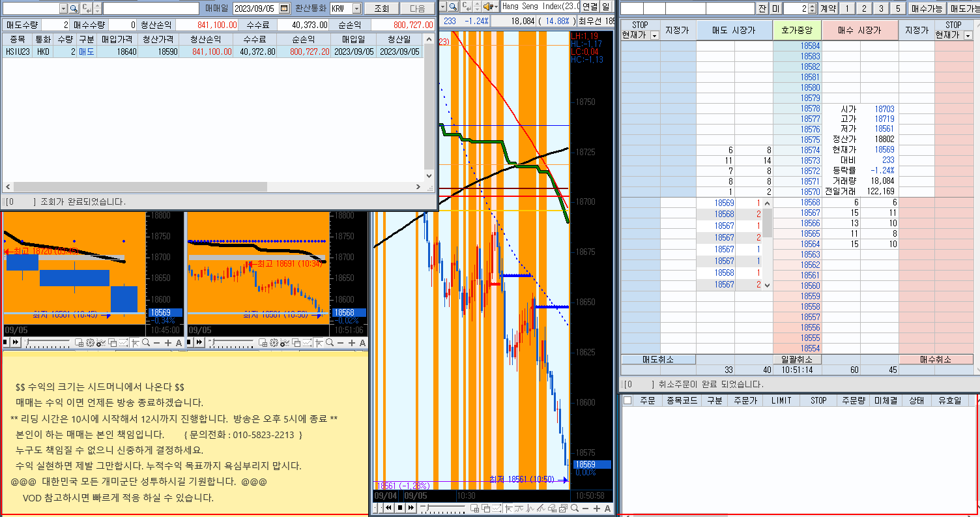This screenshot has width=980, height=517.
Task: Click the plus zoom-in icon in main chart toolbar
Action: pyautogui.click(x=597, y=508)
